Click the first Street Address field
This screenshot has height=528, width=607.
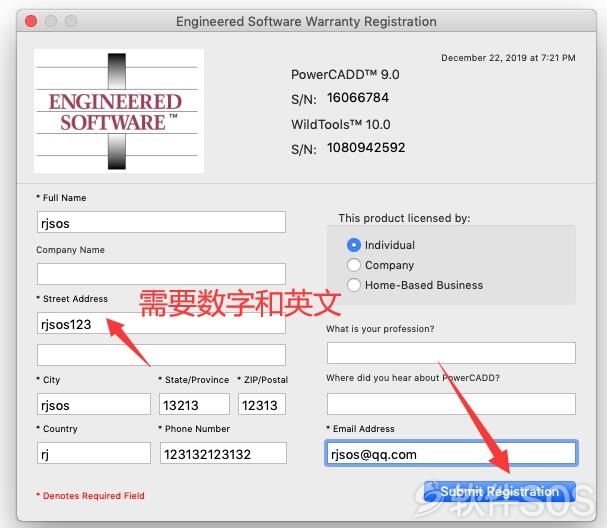[x=161, y=323]
